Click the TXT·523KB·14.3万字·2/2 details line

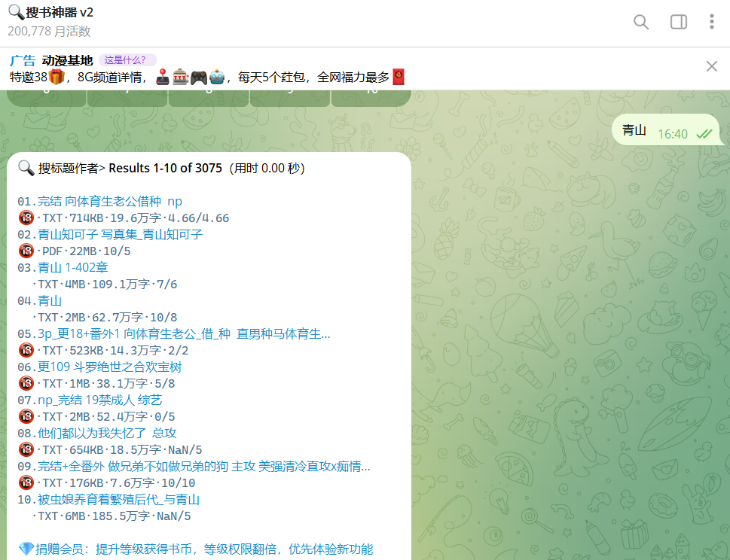click(113, 350)
